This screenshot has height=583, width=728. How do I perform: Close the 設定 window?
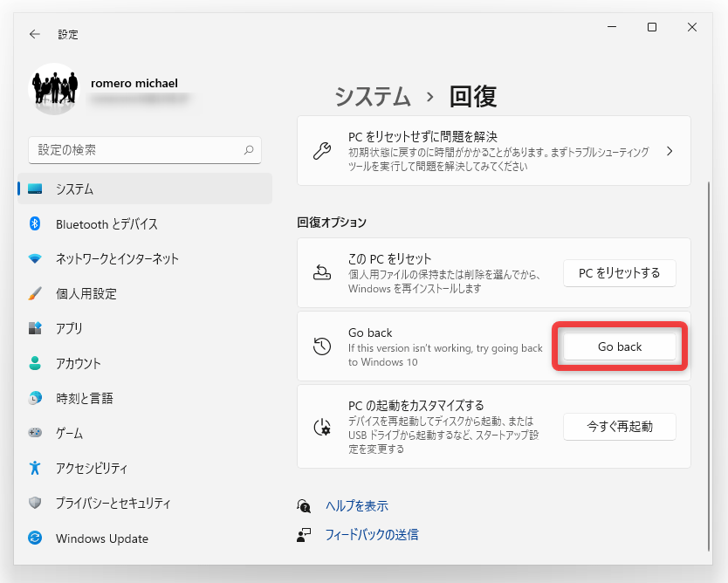click(692, 27)
